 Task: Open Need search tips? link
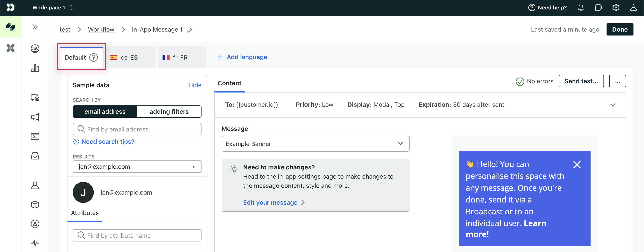[x=104, y=142]
